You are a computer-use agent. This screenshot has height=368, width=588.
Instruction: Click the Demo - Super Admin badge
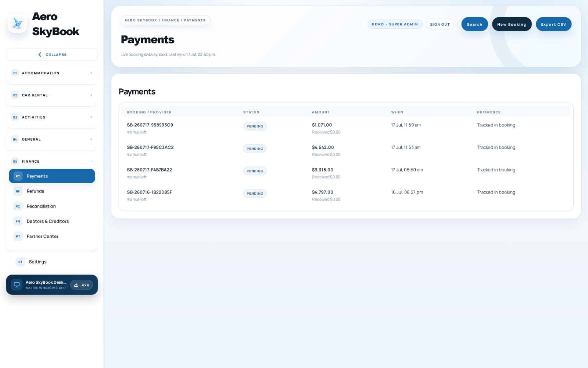tap(395, 24)
